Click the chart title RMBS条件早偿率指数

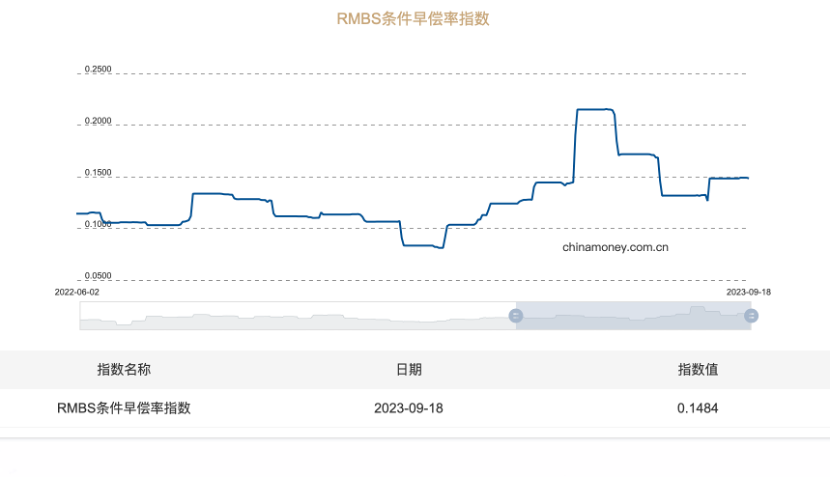point(413,19)
